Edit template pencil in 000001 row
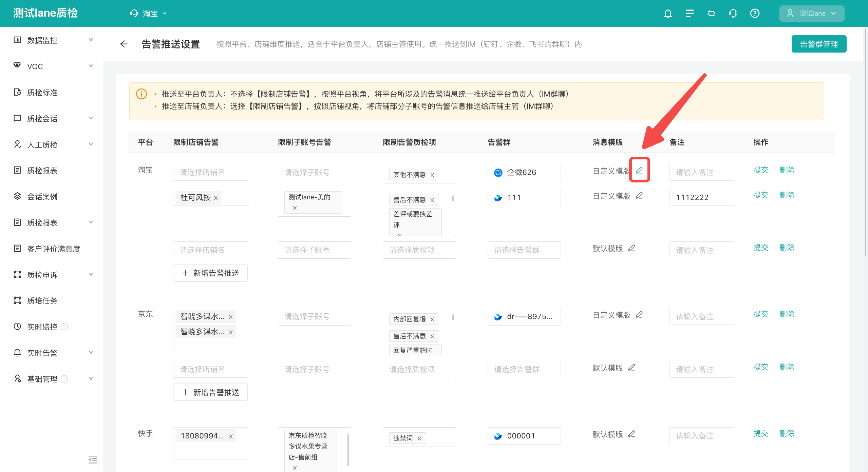The width and height of the screenshot is (868, 472). (631, 434)
